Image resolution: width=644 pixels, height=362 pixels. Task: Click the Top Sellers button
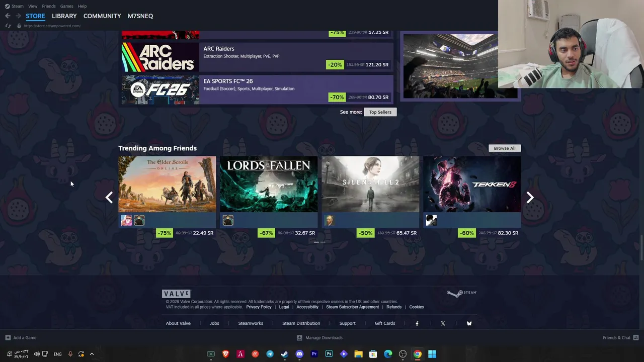coord(380,112)
